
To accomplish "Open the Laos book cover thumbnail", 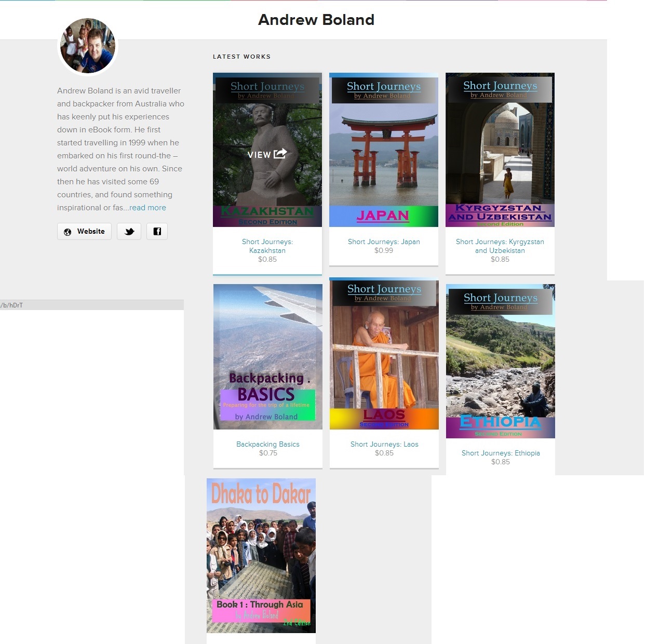I will click(x=384, y=355).
